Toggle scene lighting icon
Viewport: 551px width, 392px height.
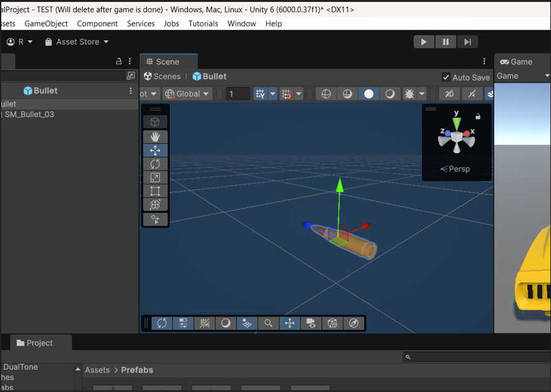pyautogui.click(x=472, y=94)
